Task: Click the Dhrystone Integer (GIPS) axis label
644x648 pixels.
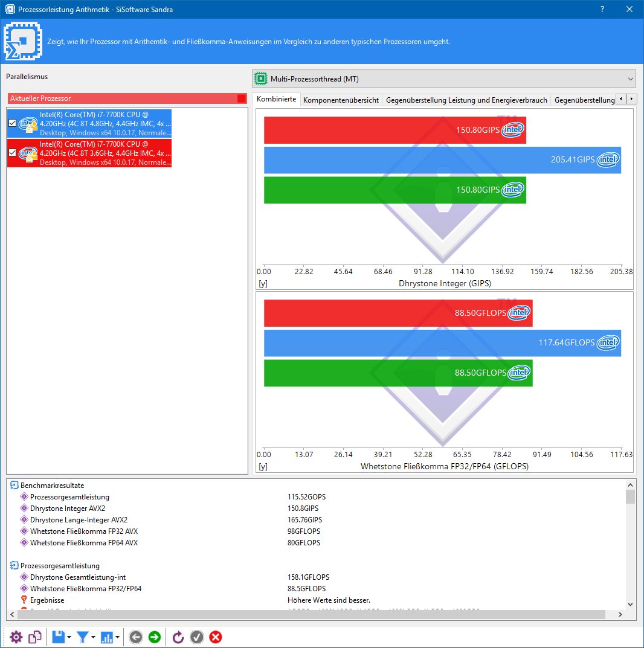Action: coord(445,283)
